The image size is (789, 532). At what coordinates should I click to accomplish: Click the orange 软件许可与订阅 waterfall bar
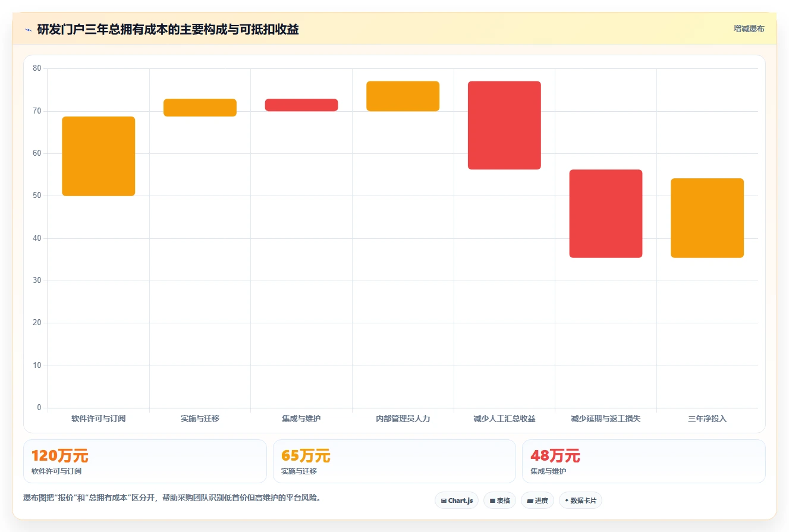(x=99, y=156)
